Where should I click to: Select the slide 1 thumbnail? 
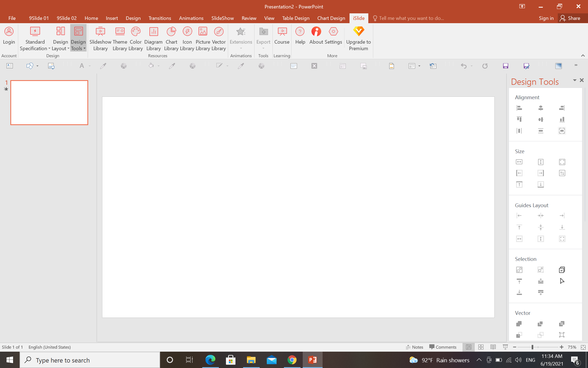point(49,102)
